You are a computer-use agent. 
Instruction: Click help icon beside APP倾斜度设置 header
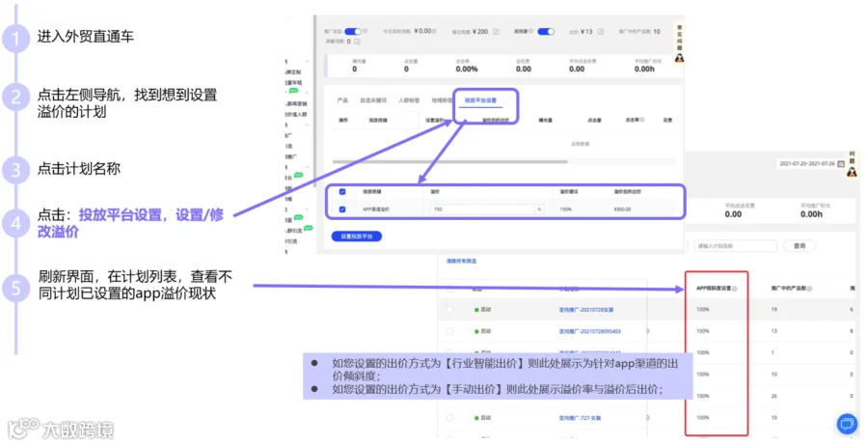coord(735,289)
